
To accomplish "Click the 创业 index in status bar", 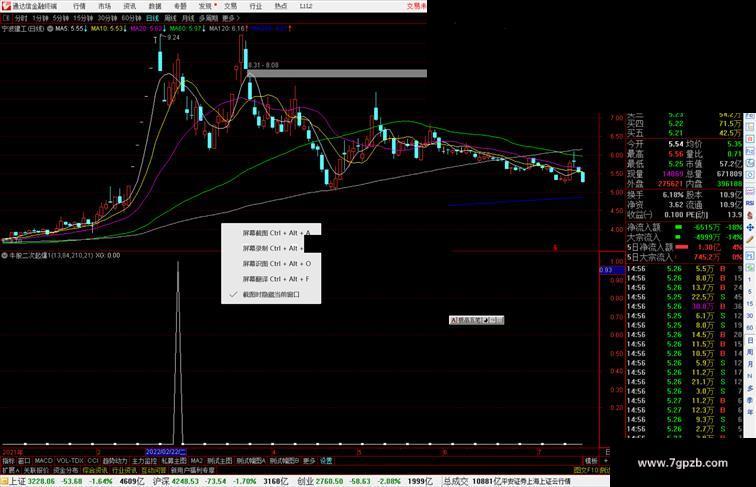I will pyautogui.click(x=305, y=481).
